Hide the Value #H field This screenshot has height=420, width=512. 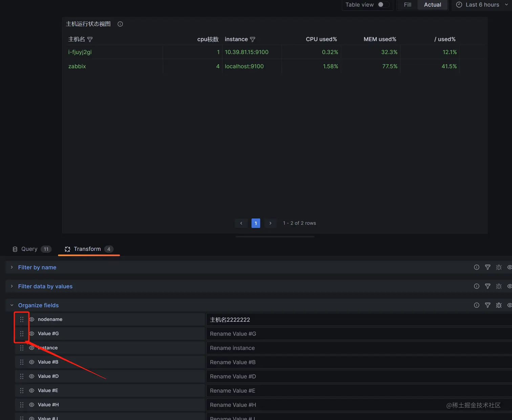(32, 405)
